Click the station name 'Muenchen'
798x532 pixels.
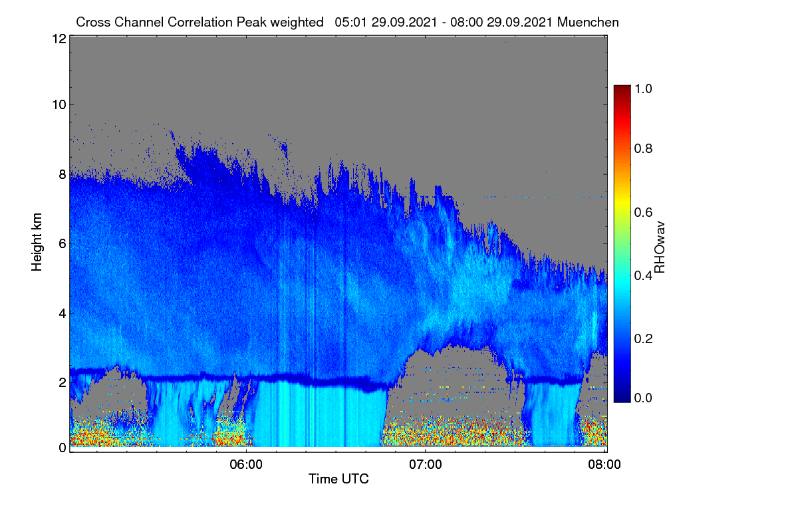[x=589, y=22]
